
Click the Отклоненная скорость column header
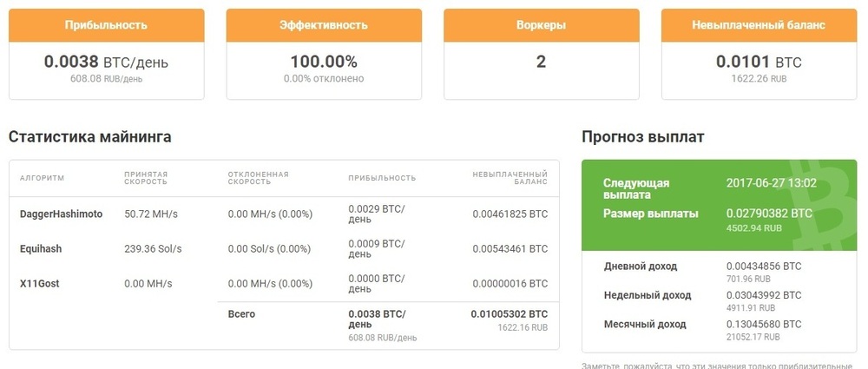(258, 178)
